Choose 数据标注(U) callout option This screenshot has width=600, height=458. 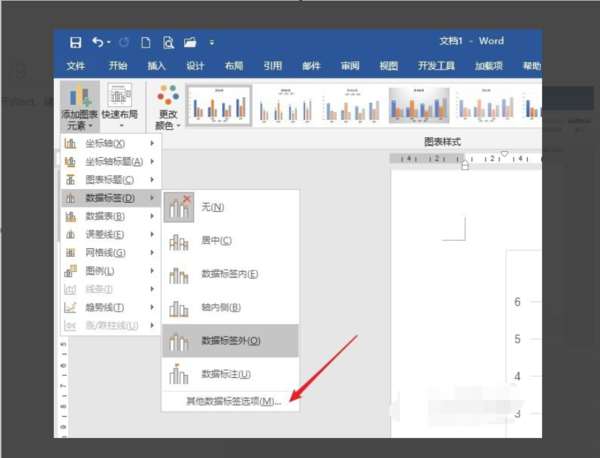[231, 374]
